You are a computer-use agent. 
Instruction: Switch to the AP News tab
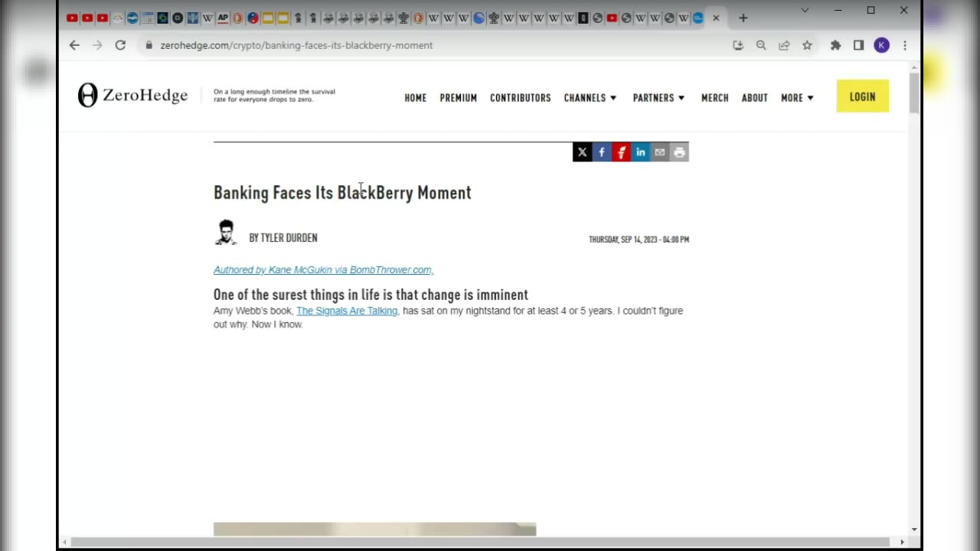pos(223,18)
